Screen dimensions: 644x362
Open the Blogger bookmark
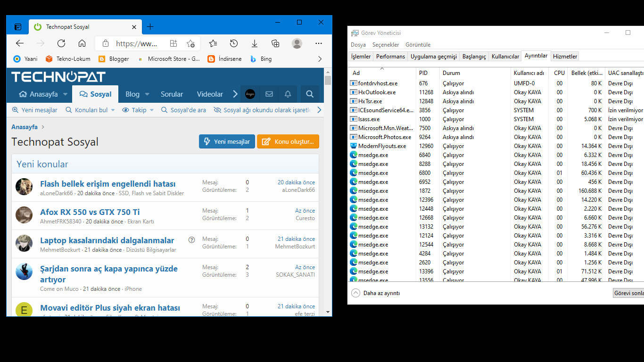[x=114, y=59]
